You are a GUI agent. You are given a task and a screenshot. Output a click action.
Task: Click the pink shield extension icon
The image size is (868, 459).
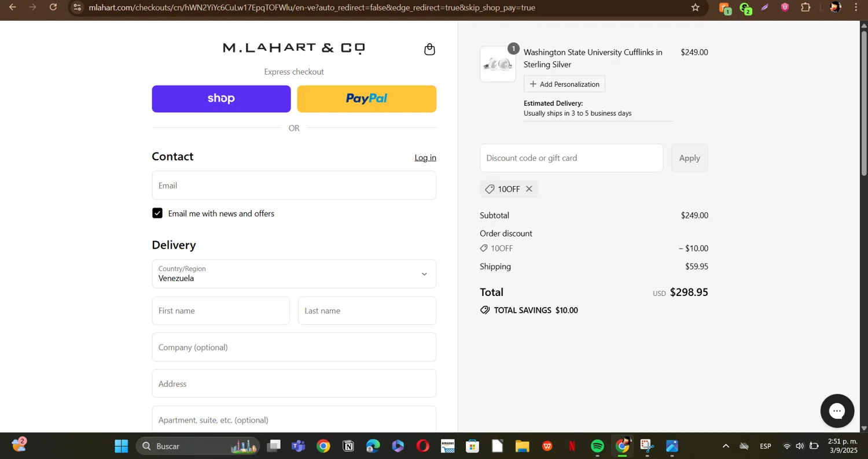tap(785, 8)
